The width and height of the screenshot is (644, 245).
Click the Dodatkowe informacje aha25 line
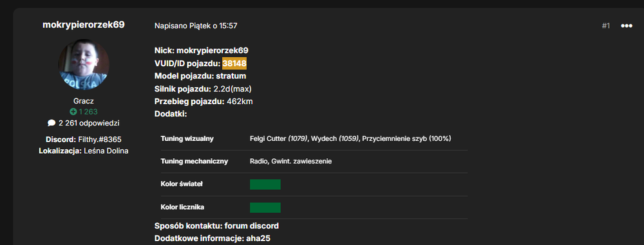[213, 238]
